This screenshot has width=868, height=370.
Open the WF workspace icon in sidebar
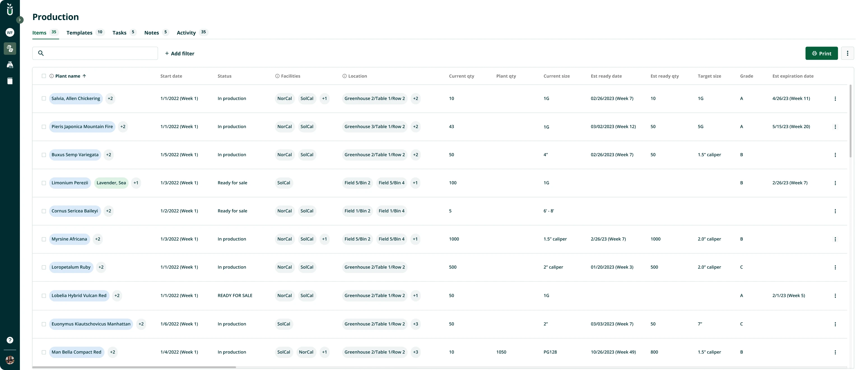10,33
